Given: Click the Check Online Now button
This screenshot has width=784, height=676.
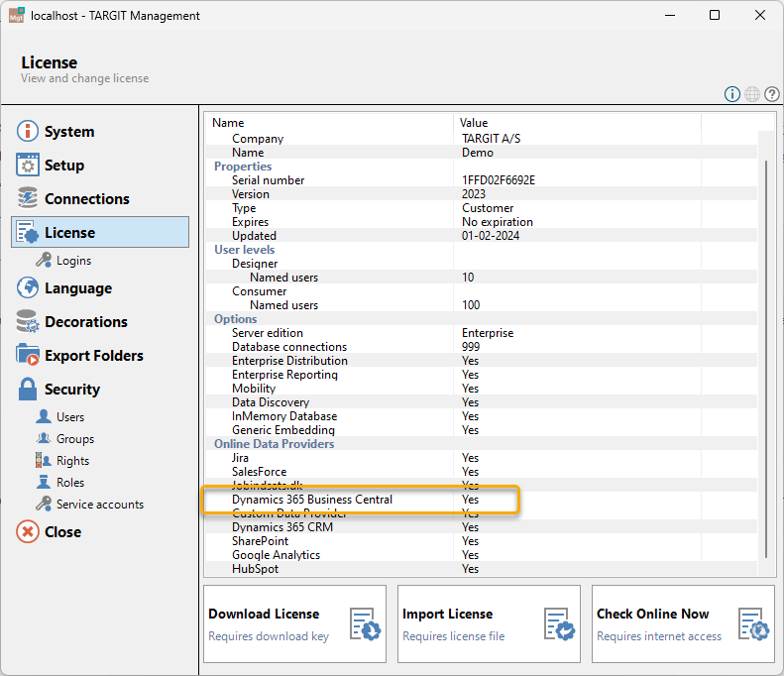Looking at the screenshot, I should coord(683,624).
